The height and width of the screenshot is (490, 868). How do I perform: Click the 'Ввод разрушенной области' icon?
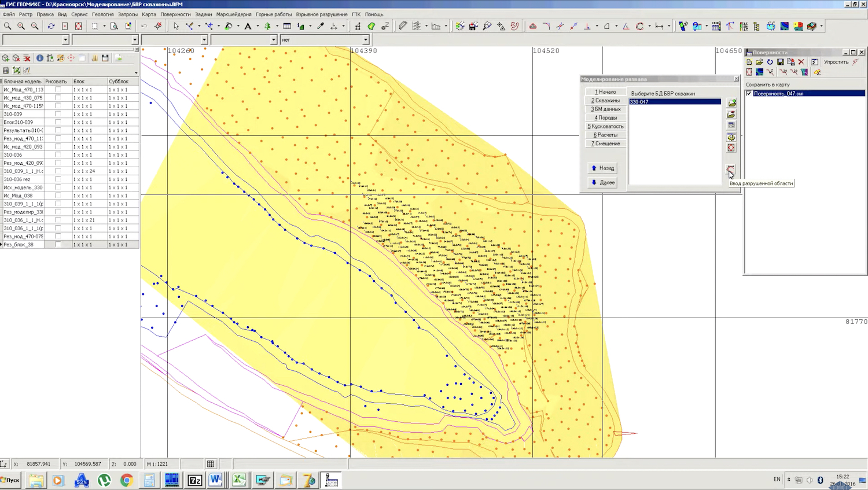pos(731,170)
